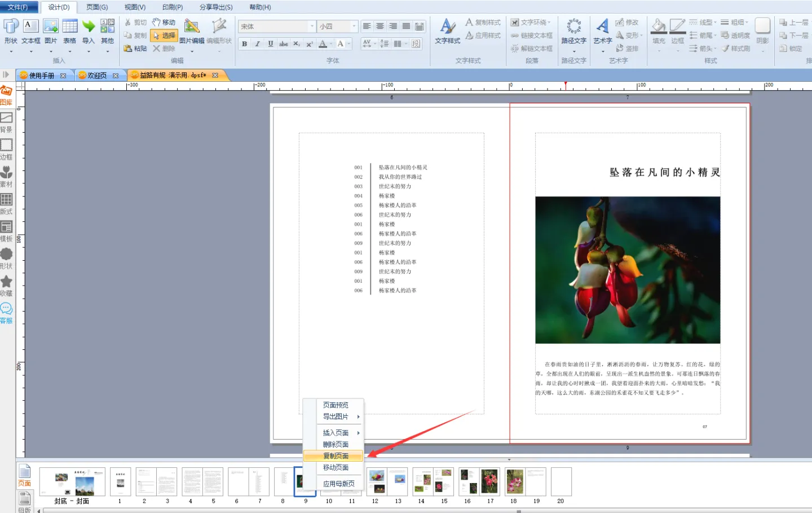Open the 模板 template side panel
Screen dimensions: 812x513
pyautogui.click(x=6, y=231)
